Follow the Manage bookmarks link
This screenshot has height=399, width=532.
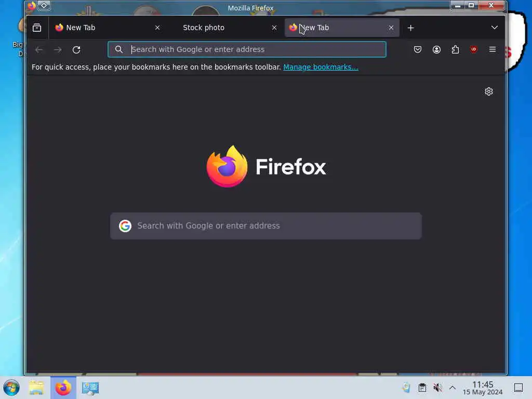pyautogui.click(x=321, y=67)
